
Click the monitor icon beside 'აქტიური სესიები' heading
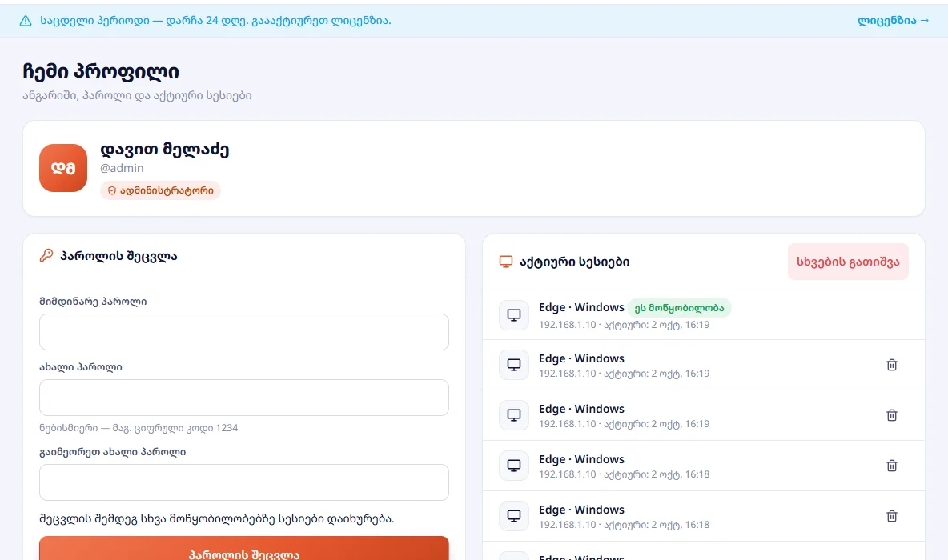tap(506, 262)
